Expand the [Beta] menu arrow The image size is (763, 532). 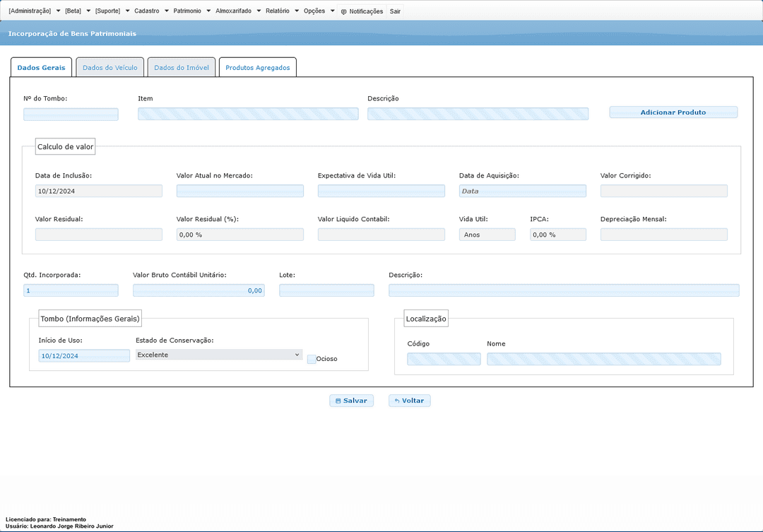click(88, 11)
